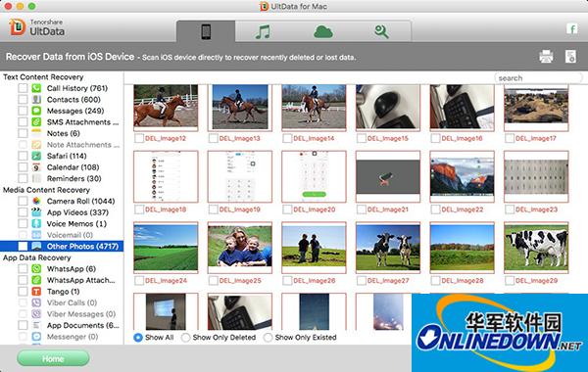Click the Notes icon

tap(36, 133)
